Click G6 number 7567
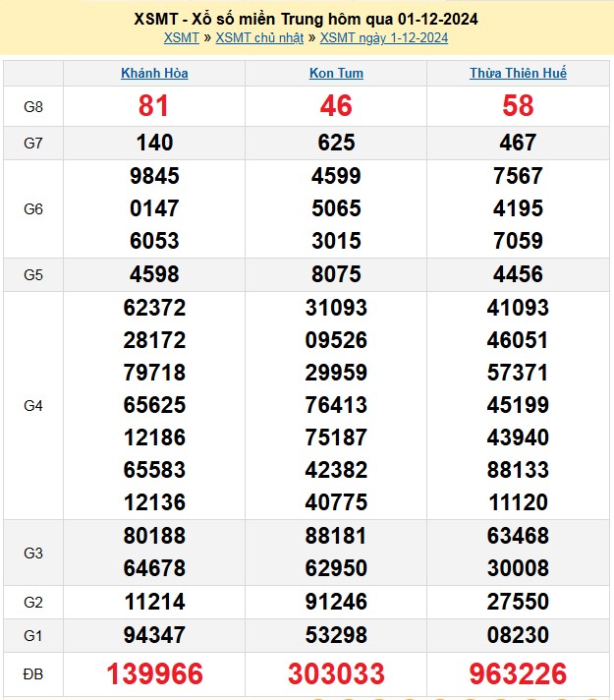Screen dimensions: 614x700 click(x=518, y=176)
